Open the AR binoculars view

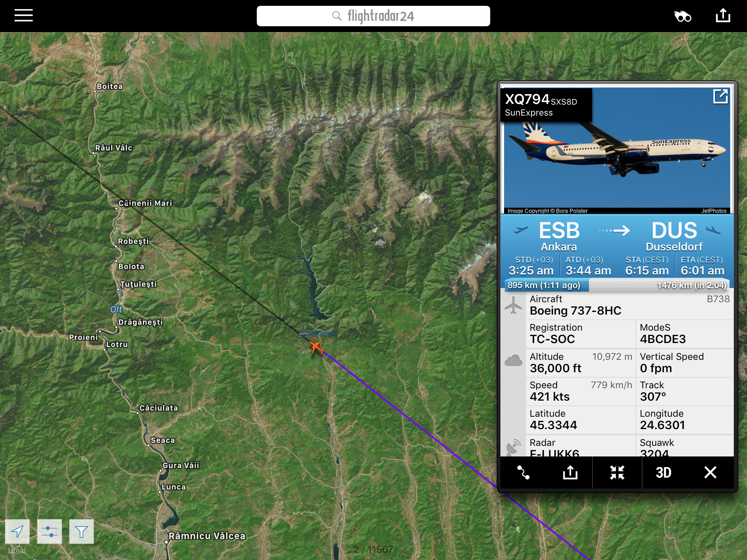[x=682, y=16]
